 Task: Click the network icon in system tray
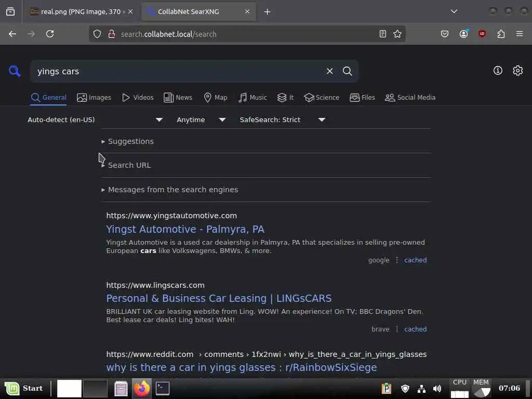(x=421, y=389)
